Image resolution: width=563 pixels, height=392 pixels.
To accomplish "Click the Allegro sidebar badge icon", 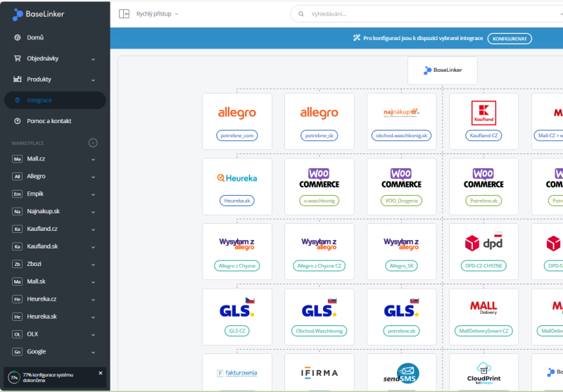I will [17, 176].
